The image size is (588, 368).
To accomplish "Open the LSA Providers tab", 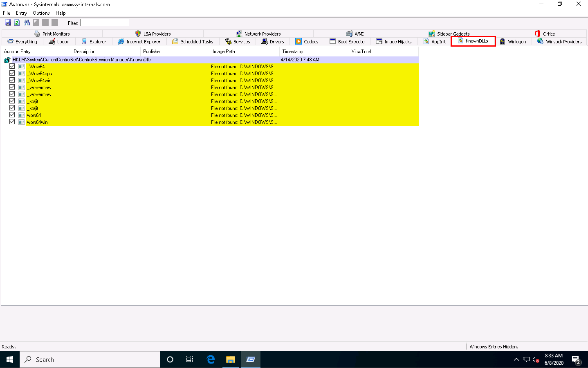I will 153,34.
